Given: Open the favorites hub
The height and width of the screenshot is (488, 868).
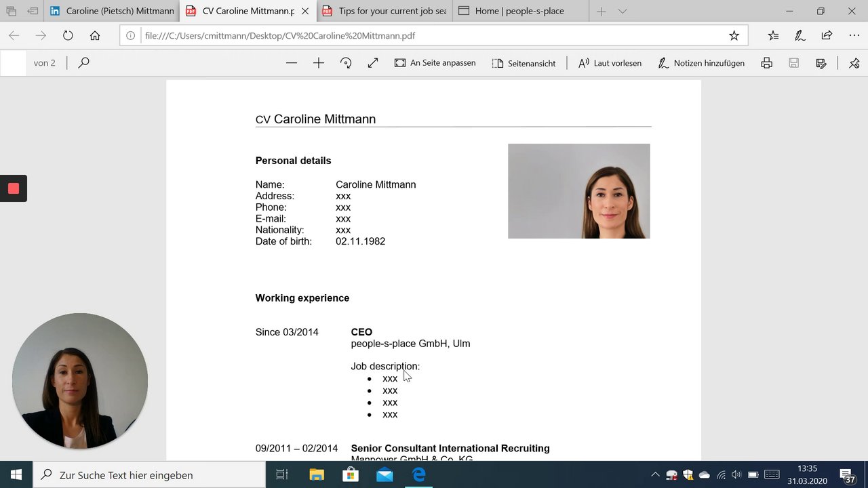Looking at the screenshot, I should [x=773, y=35].
